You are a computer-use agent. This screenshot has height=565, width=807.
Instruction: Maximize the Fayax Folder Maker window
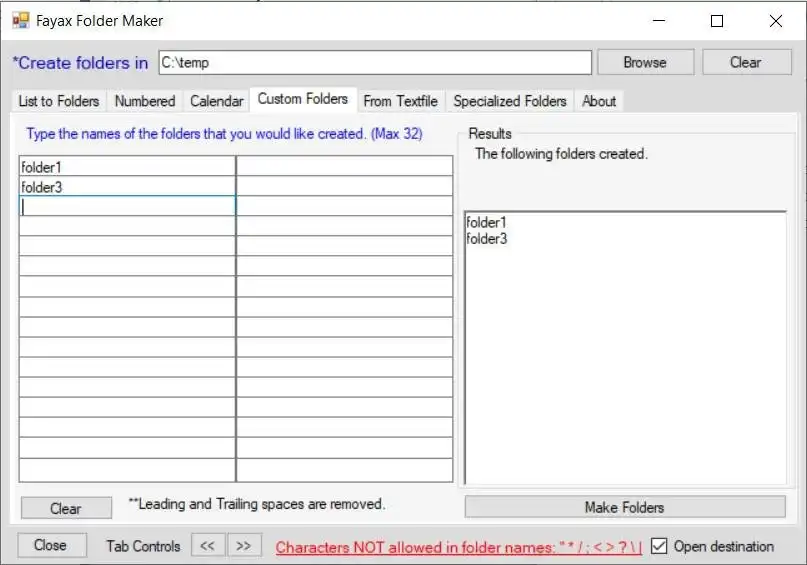pos(717,21)
